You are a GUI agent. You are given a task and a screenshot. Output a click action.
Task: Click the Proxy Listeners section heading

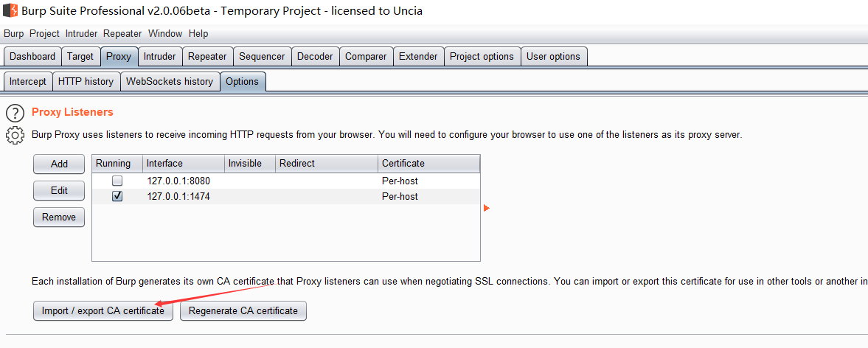(72, 112)
